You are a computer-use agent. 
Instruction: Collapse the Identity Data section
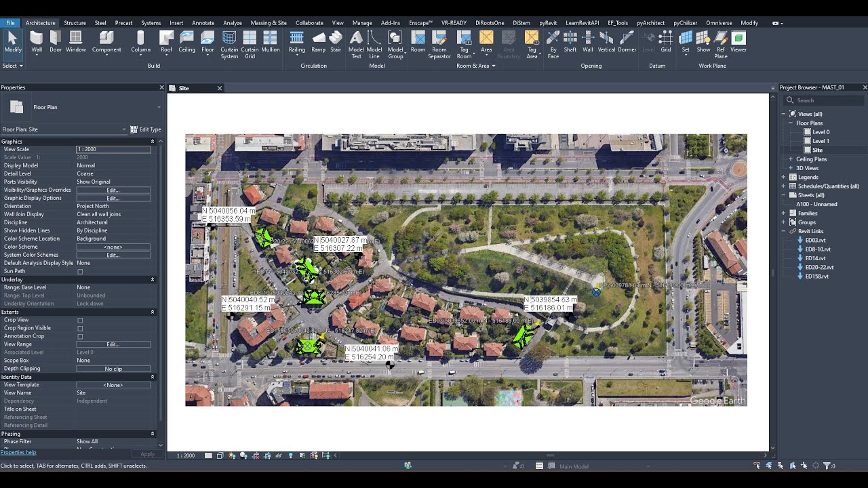click(152, 377)
